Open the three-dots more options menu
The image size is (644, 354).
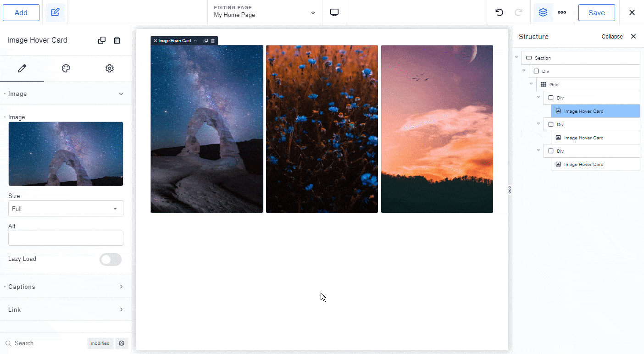pos(562,12)
